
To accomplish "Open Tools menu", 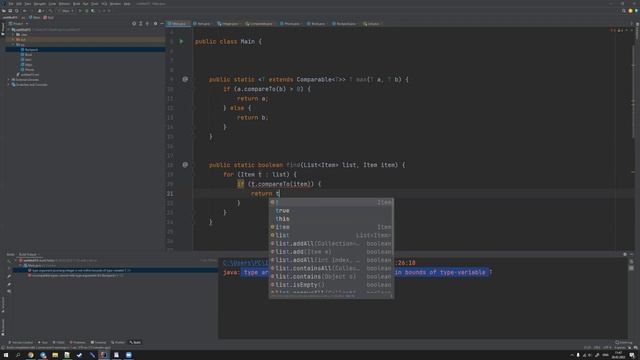I will tap(95, 4).
